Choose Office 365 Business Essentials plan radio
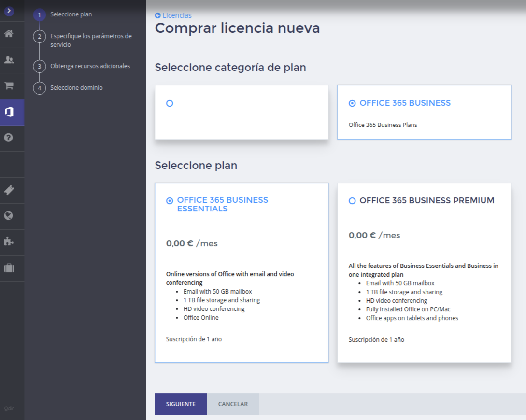Screen dimensions: 526x420 (x=170, y=201)
